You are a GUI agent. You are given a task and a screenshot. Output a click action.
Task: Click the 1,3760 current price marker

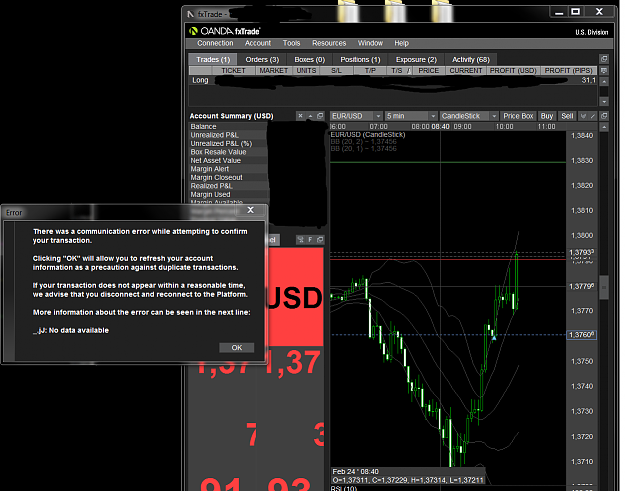[x=582, y=335]
